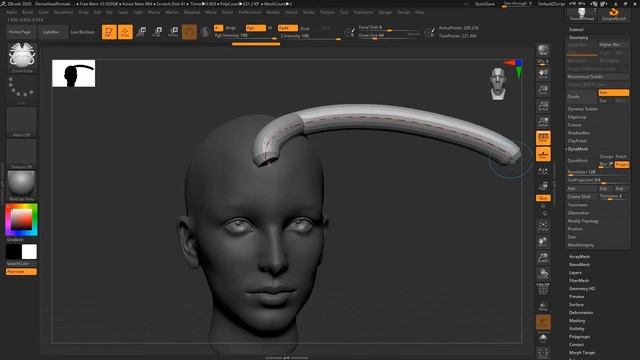The height and width of the screenshot is (360, 640).
Task: Click the Zoom3D icon in right shelf
Action: tap(543, 258)
